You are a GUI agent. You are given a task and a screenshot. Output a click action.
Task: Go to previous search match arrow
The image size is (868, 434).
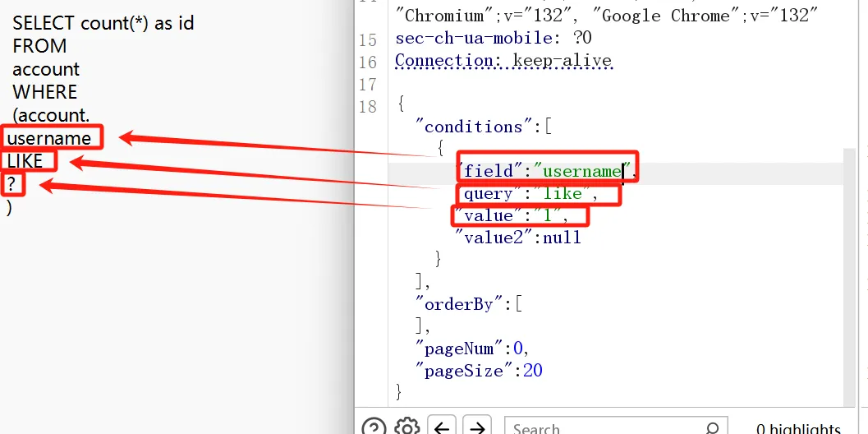click(x=442, y=427)
